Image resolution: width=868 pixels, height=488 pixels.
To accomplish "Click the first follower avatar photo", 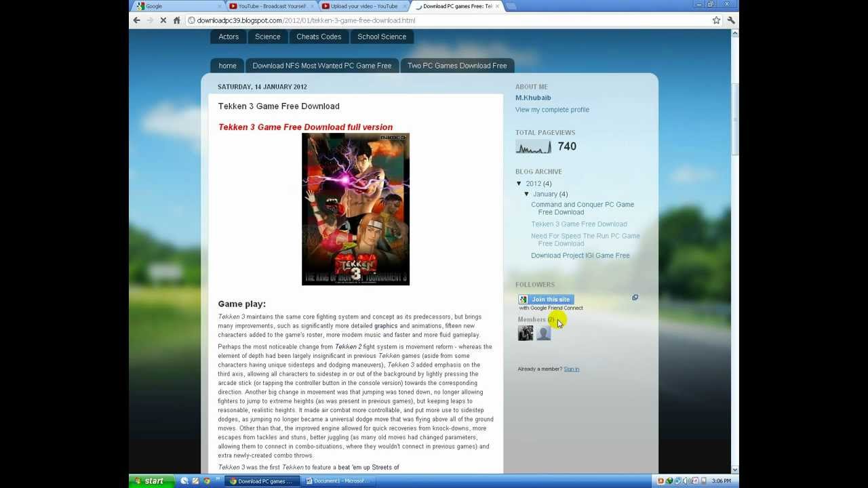I will tap(526, 333).
